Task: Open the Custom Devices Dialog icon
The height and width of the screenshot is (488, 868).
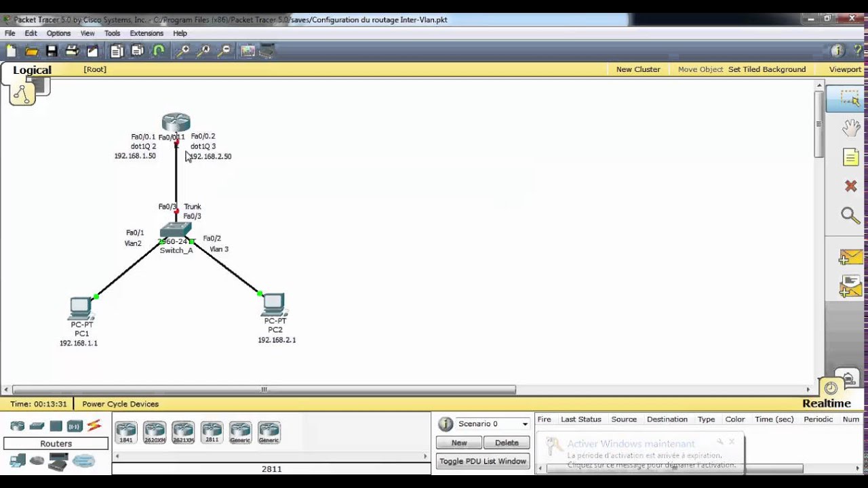Action: coord(267,51)
